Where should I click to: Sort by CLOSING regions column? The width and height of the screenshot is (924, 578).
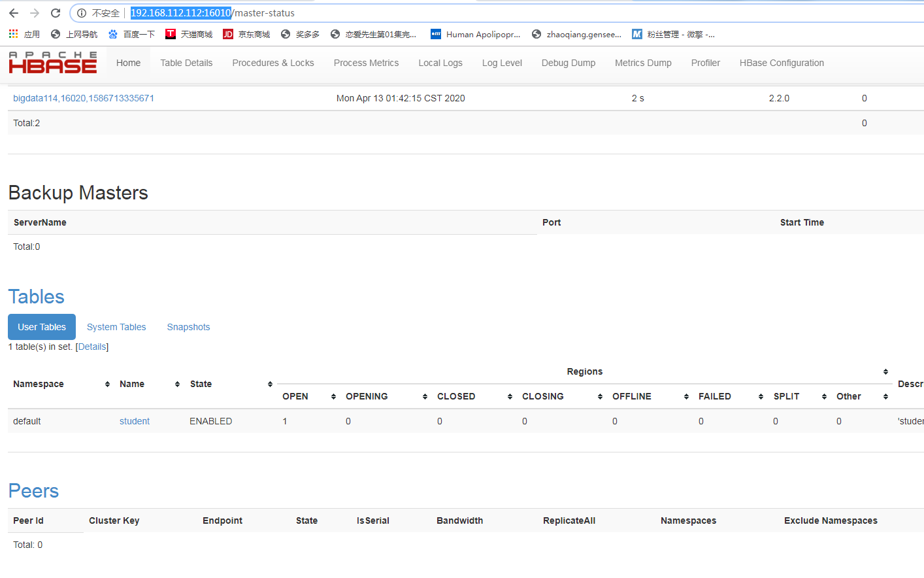tap(600, 397)
